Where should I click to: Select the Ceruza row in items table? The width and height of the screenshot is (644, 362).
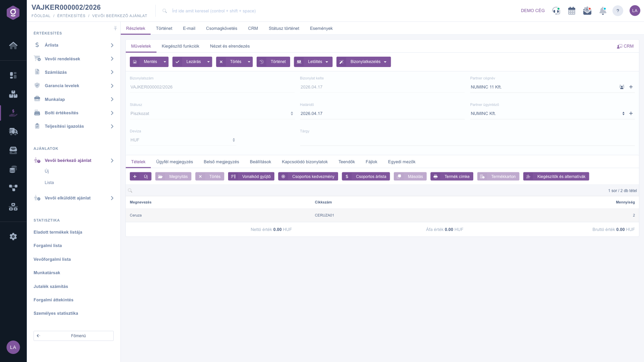pos(382,216)
